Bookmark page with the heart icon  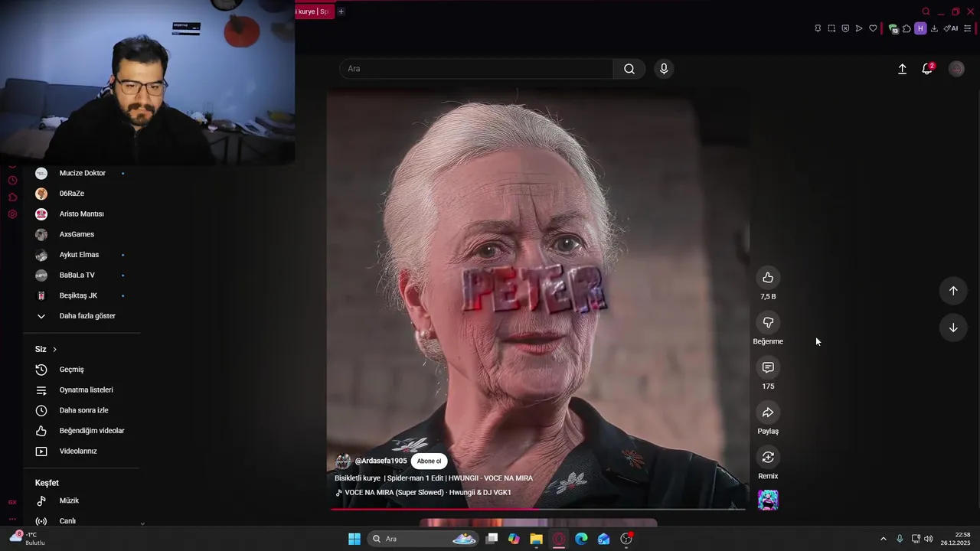(x=873, y=28)
